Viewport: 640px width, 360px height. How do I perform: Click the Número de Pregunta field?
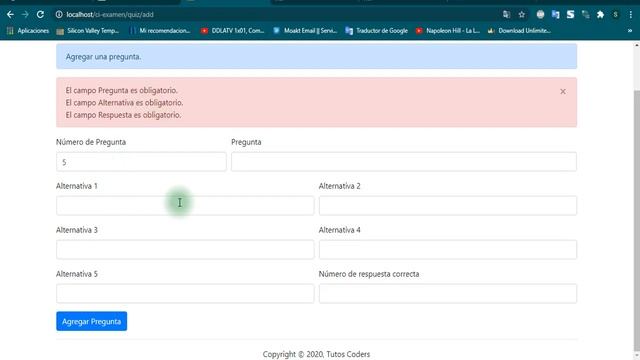pos(141,162)
